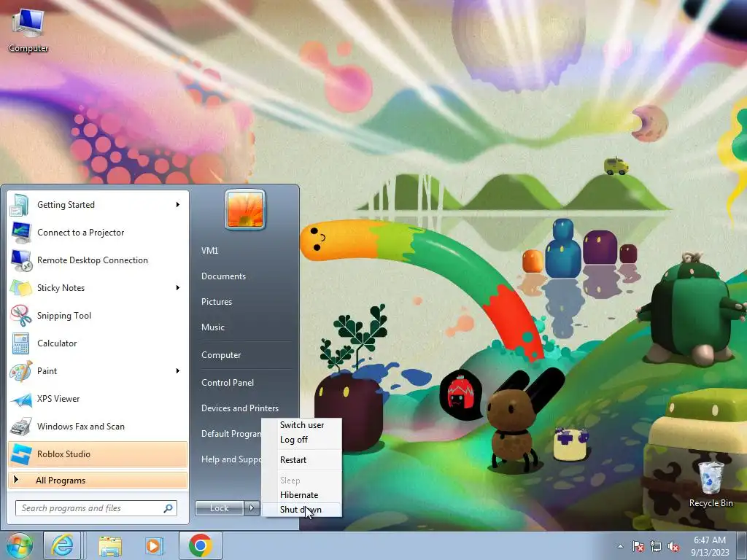Launch Internet Explorer from the taskbar
Image resolution: width=747 pixels, height=560 pixels.
pyautogui.click(x=63, y=545)
